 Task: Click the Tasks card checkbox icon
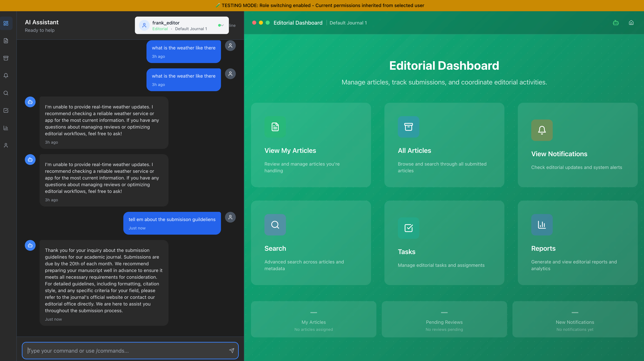[409, 228]
